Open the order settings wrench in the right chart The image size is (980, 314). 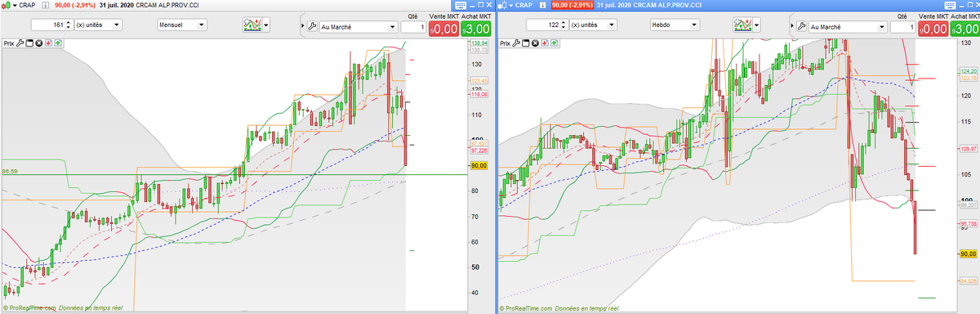pos(801,27)
